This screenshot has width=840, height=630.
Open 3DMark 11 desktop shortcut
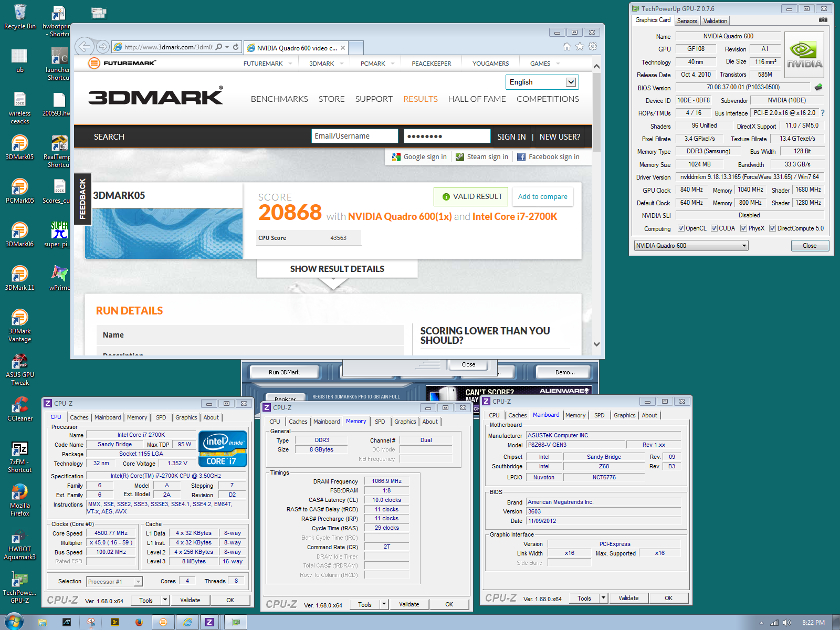click(x=19, y=278)
